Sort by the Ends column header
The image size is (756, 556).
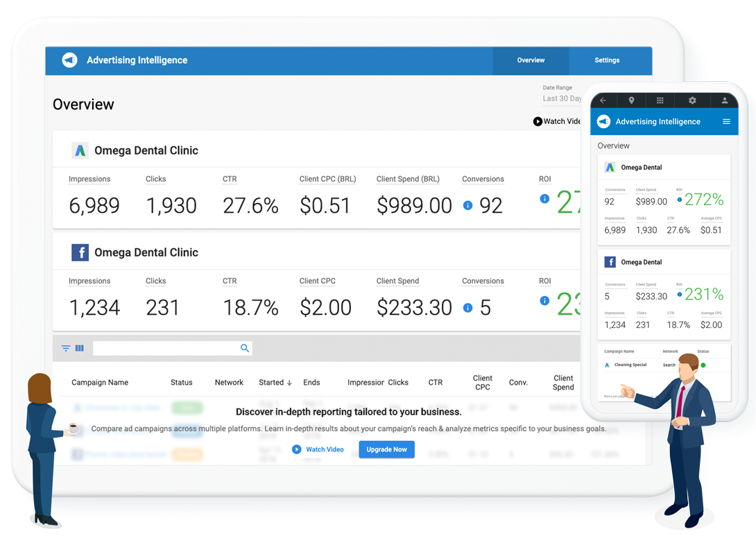coord(311,383)
